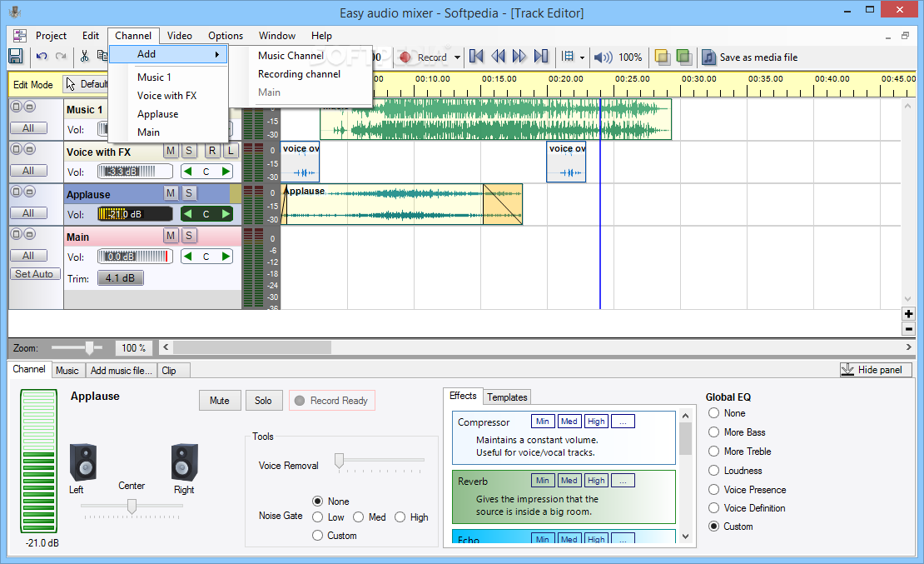The height and width of the screenshot is (564, 924).
Task: Solo the Voice with FX track (S)
Action: pyautogui.click(x=189, y=151)
